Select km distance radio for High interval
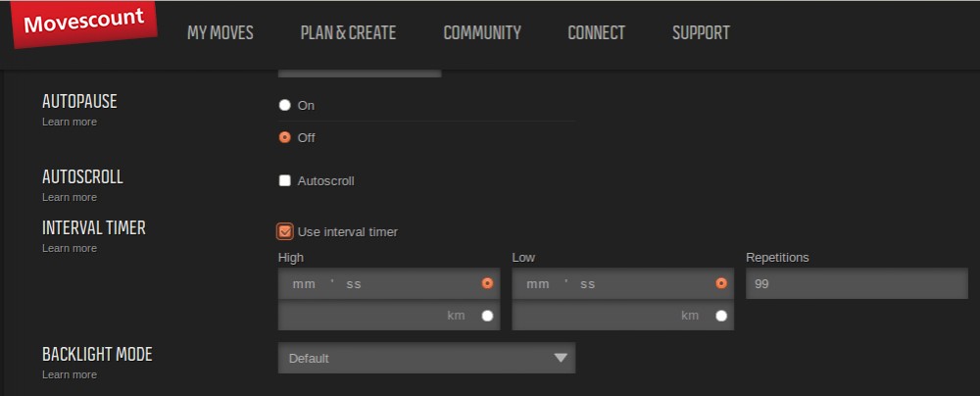This screenshot has width=980, height=396. tap(487, 316)
